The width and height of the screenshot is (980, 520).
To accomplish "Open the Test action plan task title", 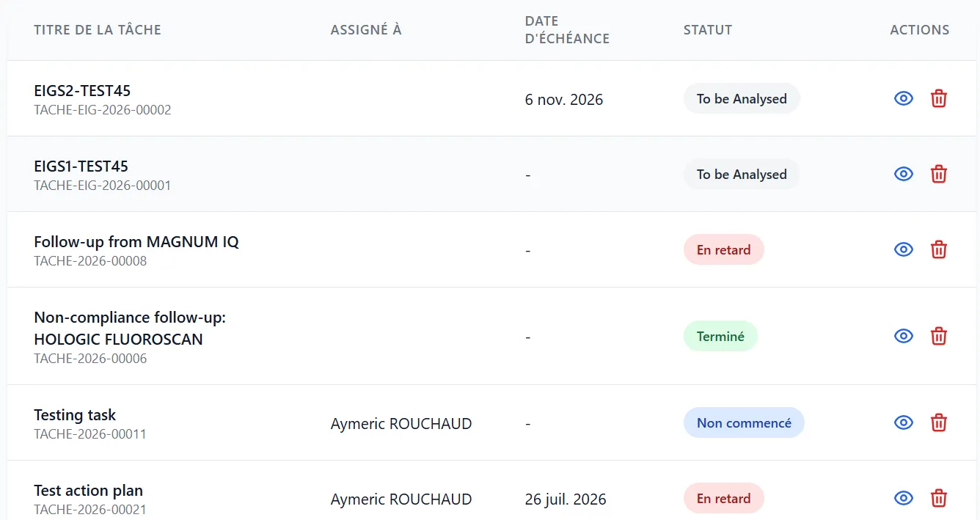I will pos(89,491).
